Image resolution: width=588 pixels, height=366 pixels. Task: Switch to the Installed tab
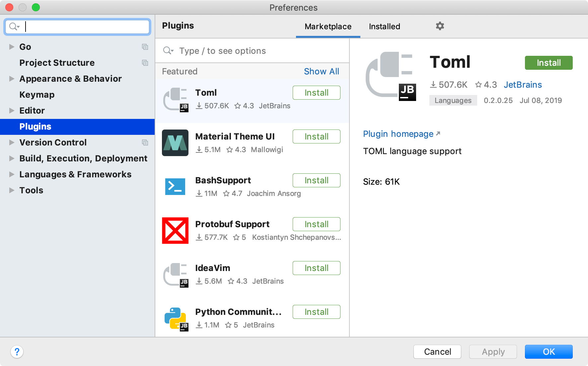pyautogui.click(x=384, y=27)
